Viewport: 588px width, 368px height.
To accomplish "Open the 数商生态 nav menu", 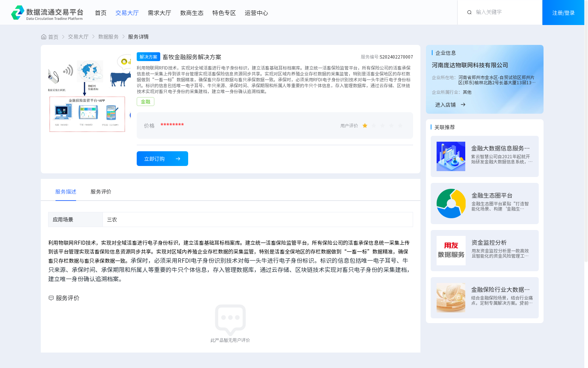I will 192,13.
